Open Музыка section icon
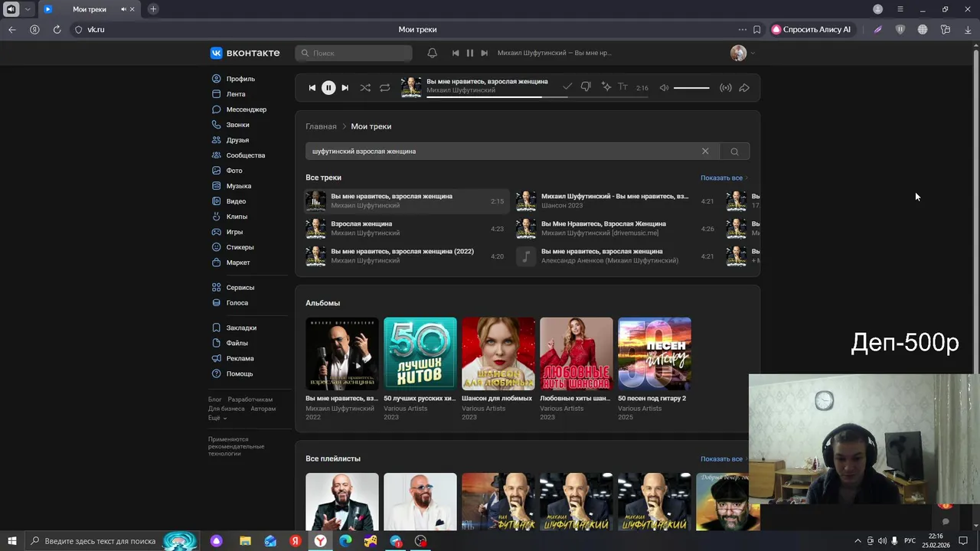The image size is (980, 551). click(217, 186)
